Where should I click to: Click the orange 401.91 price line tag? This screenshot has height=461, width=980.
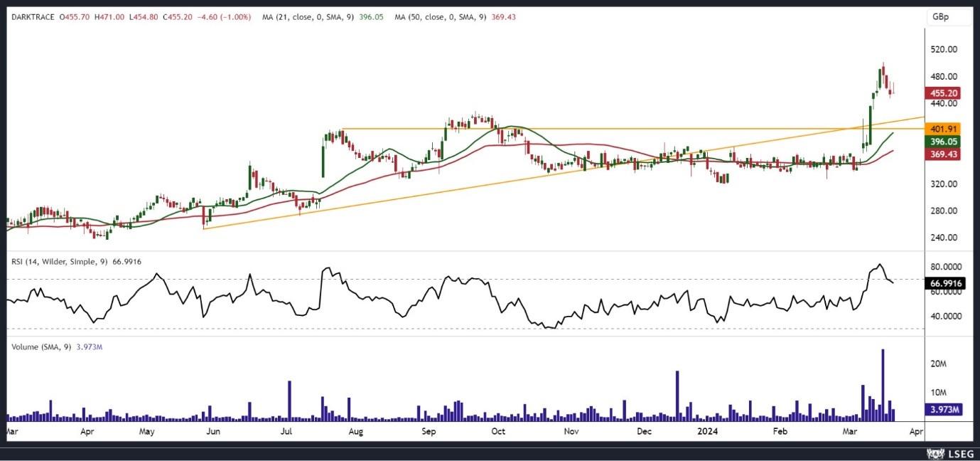point(943,129)
